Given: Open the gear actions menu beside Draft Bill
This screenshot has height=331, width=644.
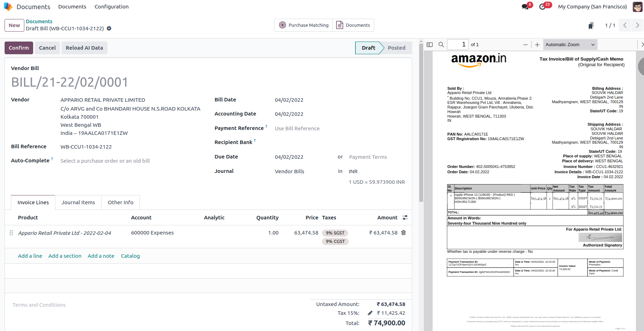Looking at the screenshot, I should tap(109, 29).
